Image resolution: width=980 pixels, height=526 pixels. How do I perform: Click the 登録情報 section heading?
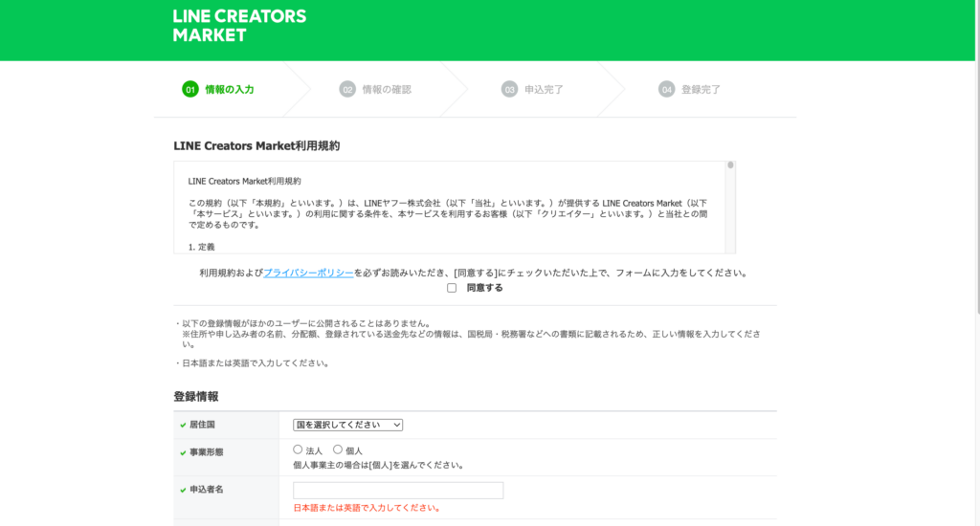(x=195, y=397)
